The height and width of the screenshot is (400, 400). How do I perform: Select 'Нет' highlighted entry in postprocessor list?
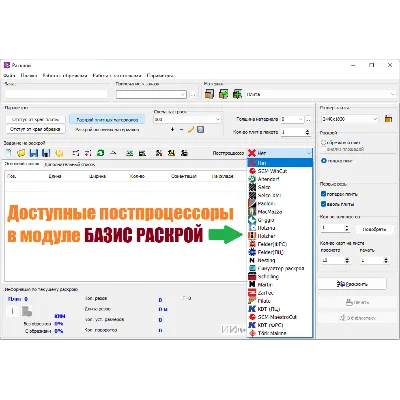click(x=280, y=163)
